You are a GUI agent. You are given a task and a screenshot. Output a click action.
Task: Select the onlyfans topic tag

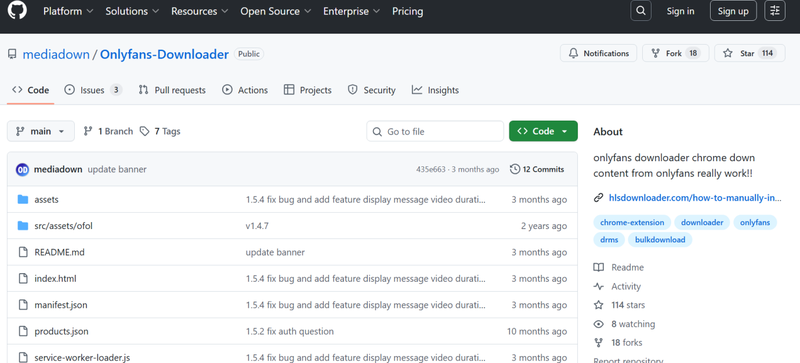(x=755, y=223)
